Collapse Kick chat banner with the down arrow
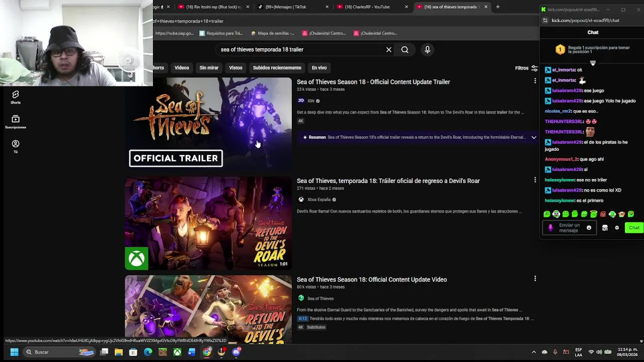Image resolution: width=644 pixels, height=362 pixels. (593, 63)
